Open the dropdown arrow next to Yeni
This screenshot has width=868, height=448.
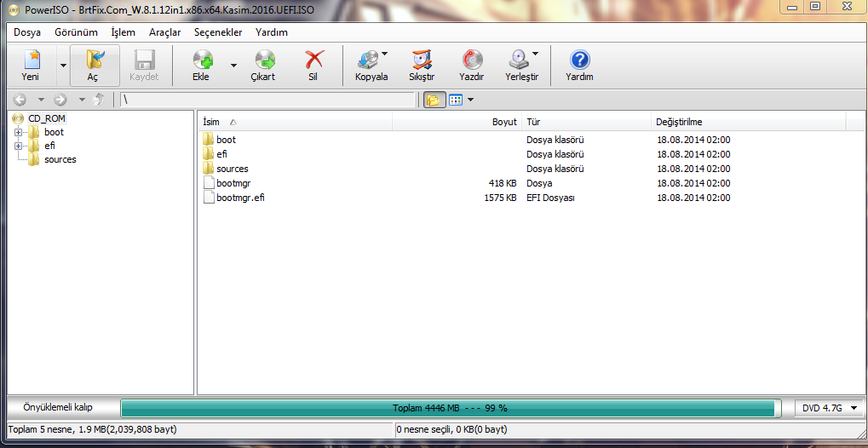tap(63, 66)
